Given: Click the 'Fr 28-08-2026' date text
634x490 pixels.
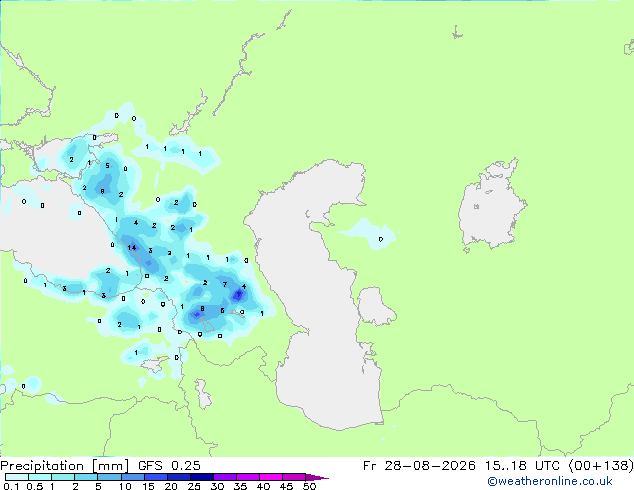Looking at the screenshot, I should 419,466.
